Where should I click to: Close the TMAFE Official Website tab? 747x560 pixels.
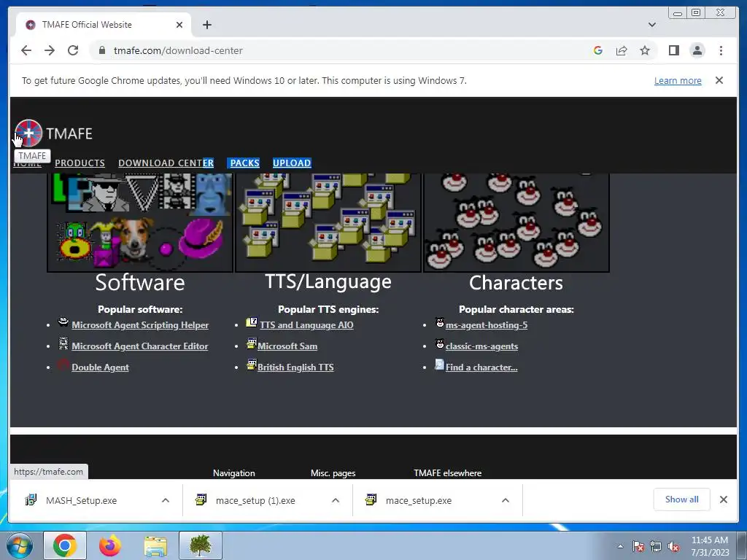coord(179,25)
